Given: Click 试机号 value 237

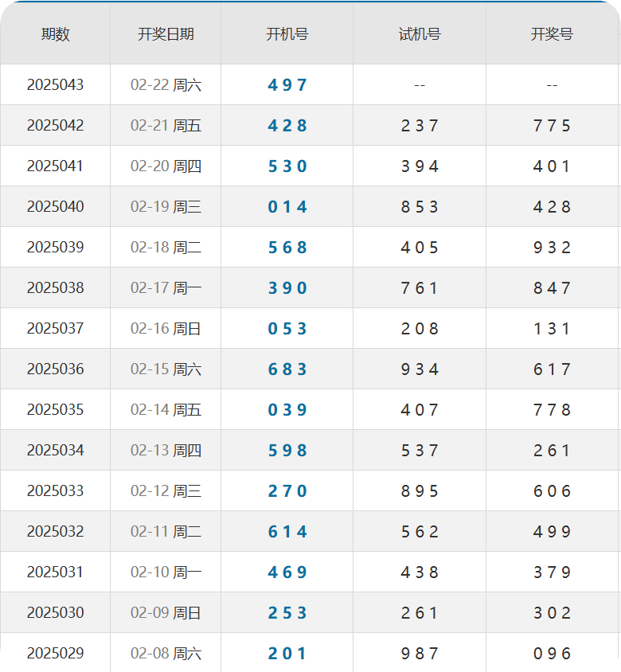Looking at the screenshot, I should (x=420, y=126).
